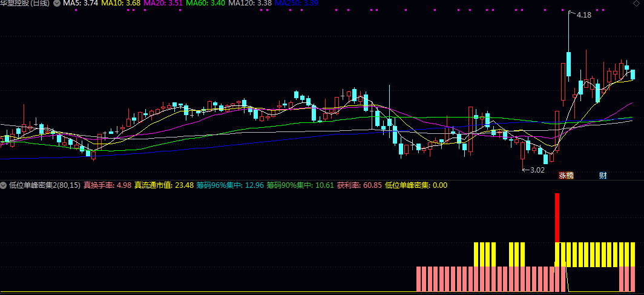Image resolution: width=644 pixels, height=295 pixels.
Task: Click the 真流通市值: 23.48 value
Action: (x=164, y=185)
